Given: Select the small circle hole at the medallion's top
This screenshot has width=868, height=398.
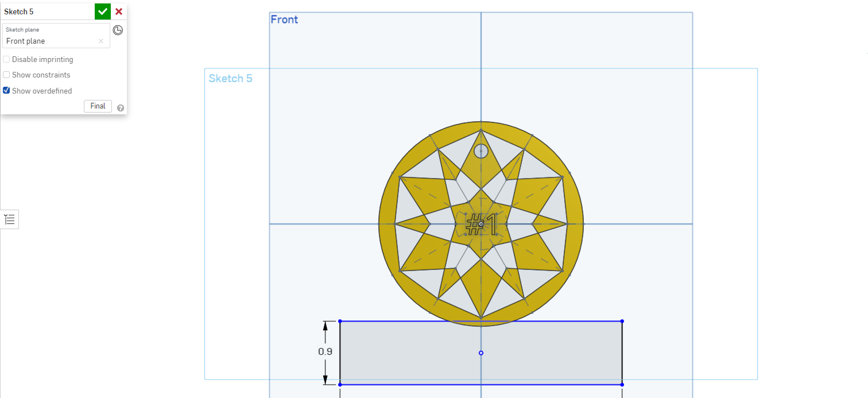Looking at the screenshot, I should 481,151.
